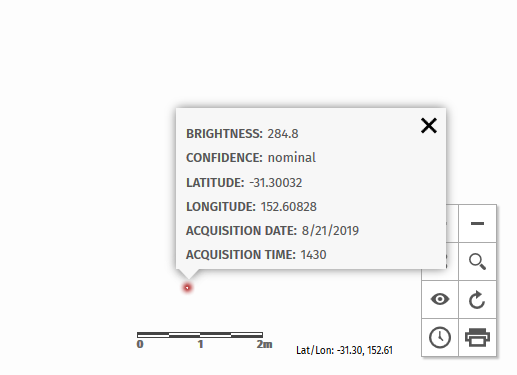Click the LONGITUDE value 152.60828
Image resolution: width=517 pixels, height=375 pixels.
click(289, 207)
